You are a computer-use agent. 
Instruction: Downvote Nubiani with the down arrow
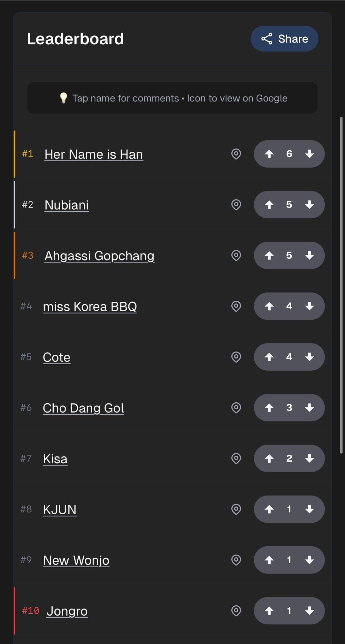(309, 205)
